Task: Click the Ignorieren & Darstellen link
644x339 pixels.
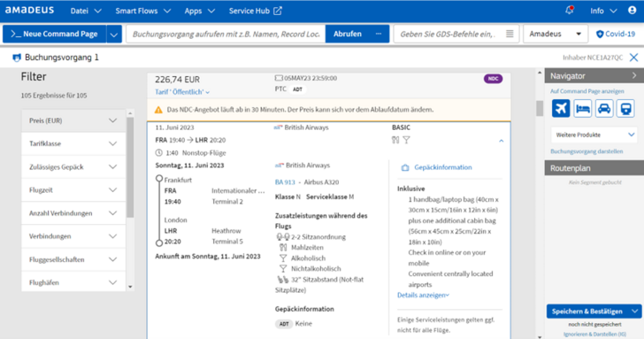Action: point(594,334)
